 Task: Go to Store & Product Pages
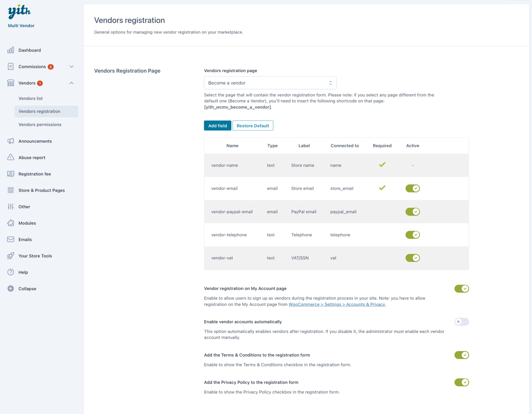point(41,190)
